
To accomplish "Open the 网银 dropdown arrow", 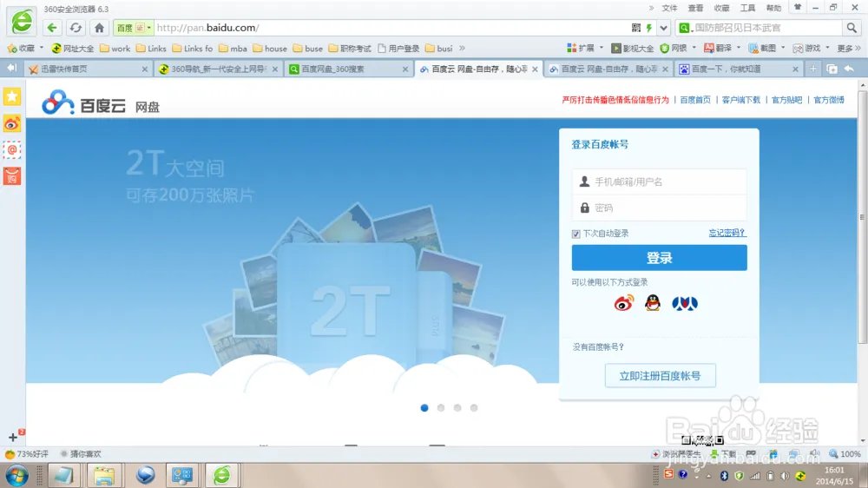I will pos(694,48).
